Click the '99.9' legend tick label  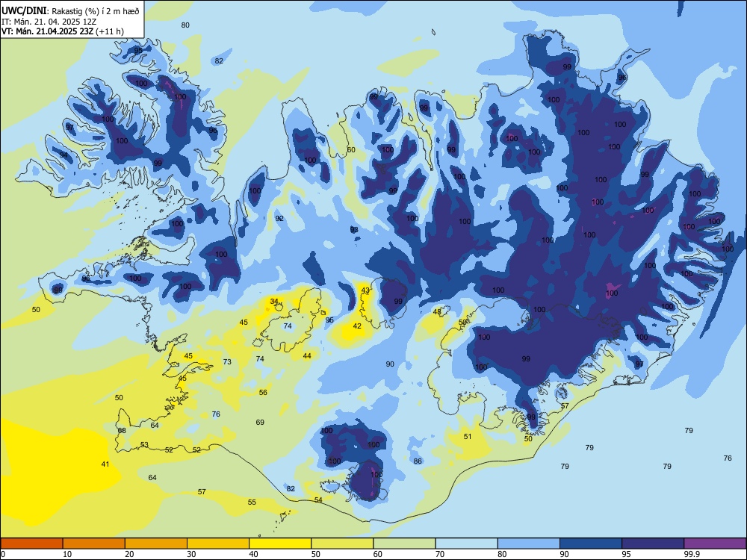pos(691,554)
